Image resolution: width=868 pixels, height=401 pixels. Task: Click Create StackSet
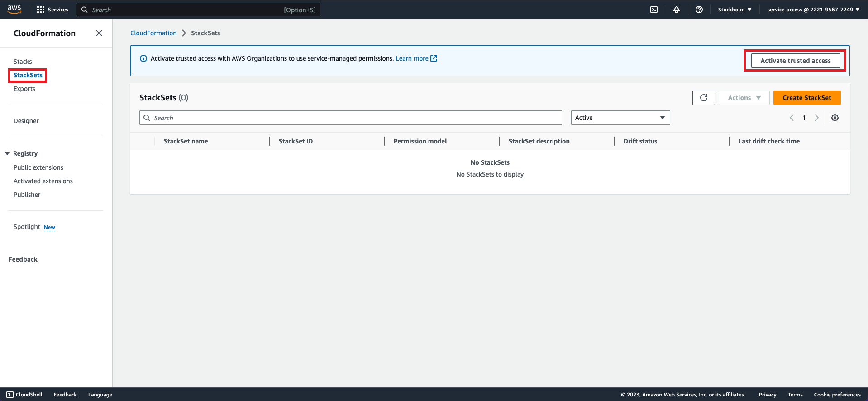807,98
